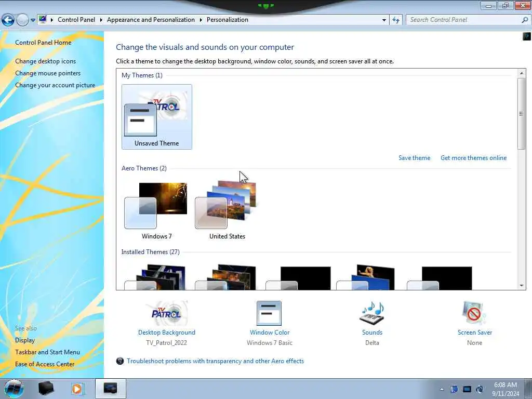The image size is (532, 399).
Task: Select the first Installed Themes thumbnail
Action: 156,277
